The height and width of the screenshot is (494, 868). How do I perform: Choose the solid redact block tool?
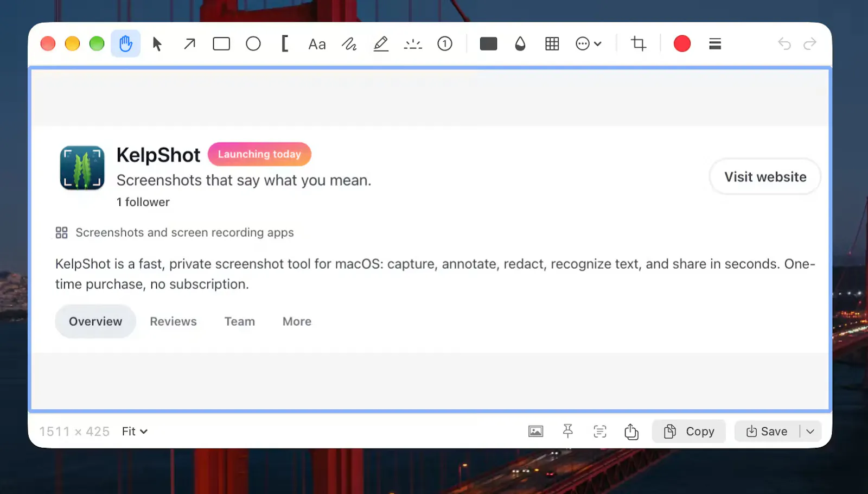[488, 43]
